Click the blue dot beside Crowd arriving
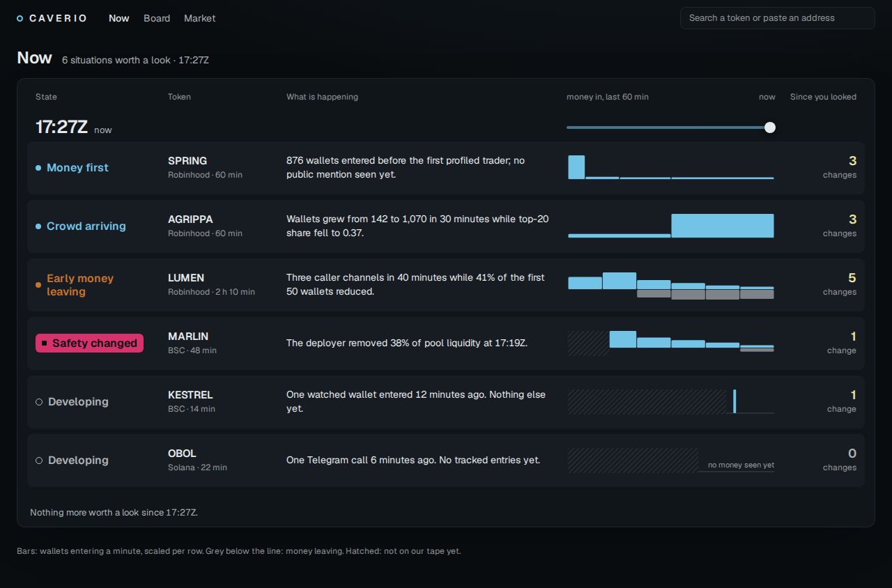 point(38,226)
